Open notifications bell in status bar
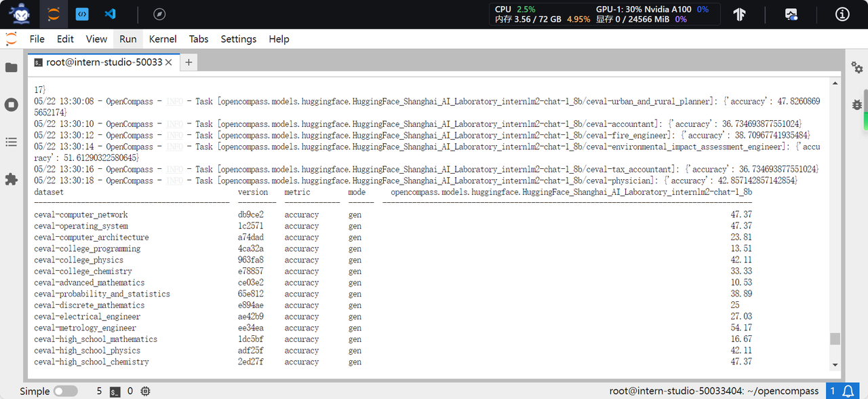 [x=848, y=392]
